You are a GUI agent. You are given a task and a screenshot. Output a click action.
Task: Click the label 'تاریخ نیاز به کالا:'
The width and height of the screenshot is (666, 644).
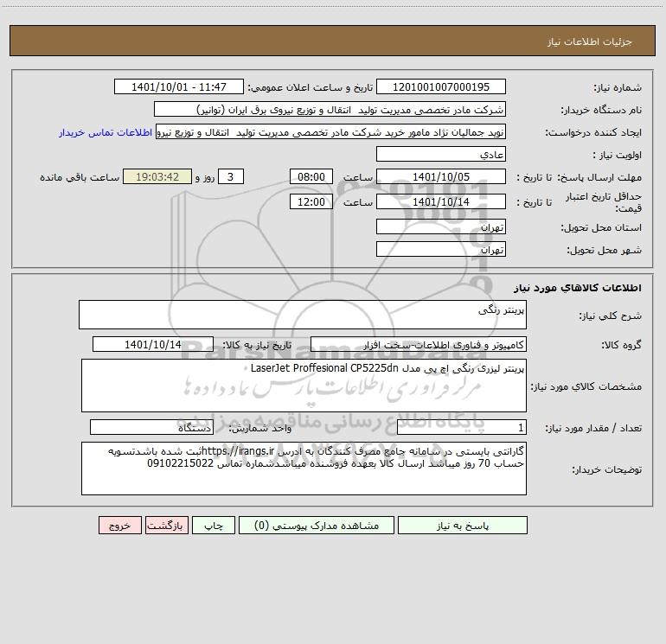point(258,345)
